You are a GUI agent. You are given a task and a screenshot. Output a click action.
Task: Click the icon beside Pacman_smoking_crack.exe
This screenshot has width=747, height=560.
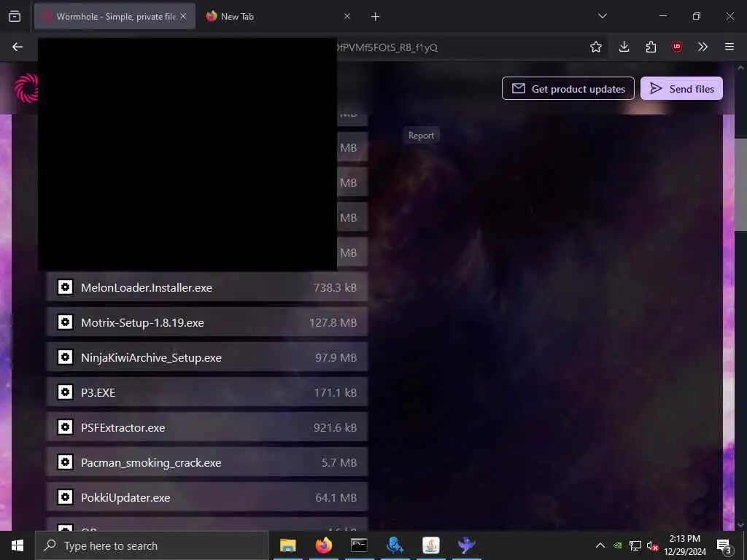pos(65,462)
